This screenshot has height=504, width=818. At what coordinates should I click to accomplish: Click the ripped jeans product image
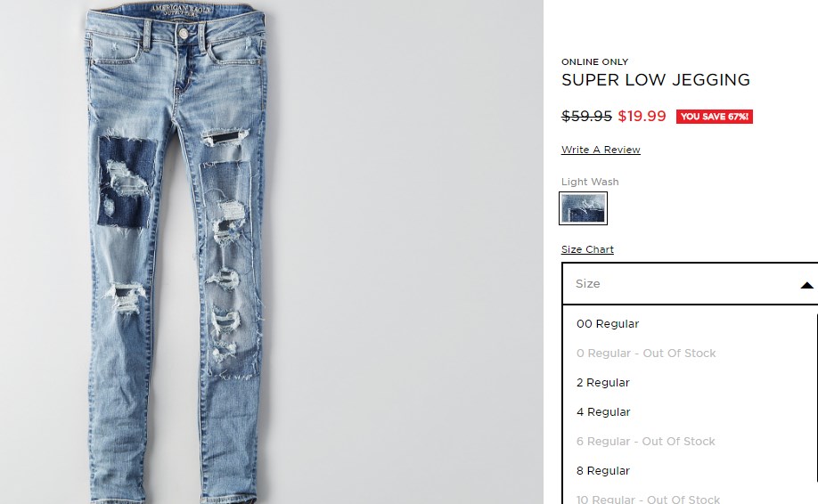pyautogui.click(x=177, y=252)
